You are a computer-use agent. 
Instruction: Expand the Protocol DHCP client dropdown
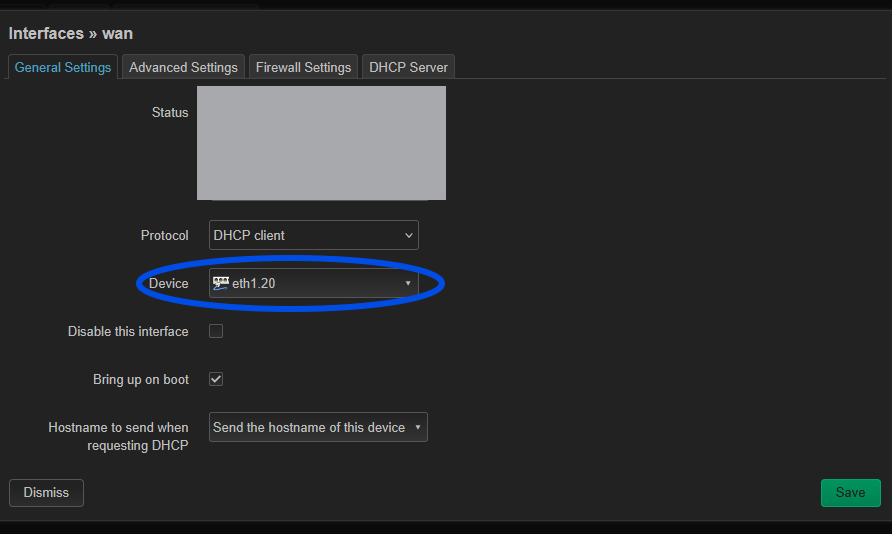tap(313, 235)
